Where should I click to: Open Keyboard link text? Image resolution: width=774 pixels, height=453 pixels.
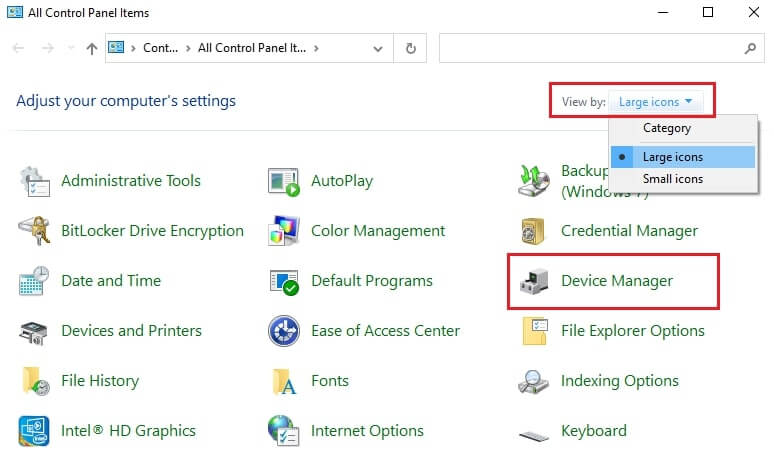click(594, 431)
